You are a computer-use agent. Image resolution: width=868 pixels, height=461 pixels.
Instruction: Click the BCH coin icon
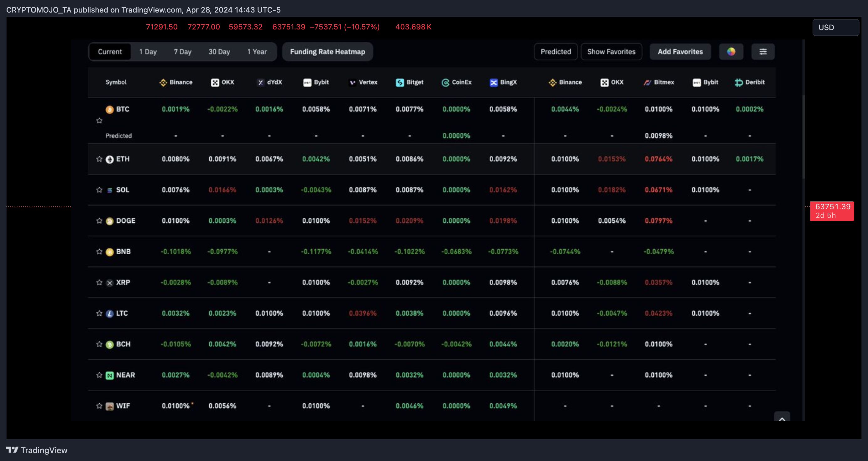pyautogui.click(x=109, y=344)
